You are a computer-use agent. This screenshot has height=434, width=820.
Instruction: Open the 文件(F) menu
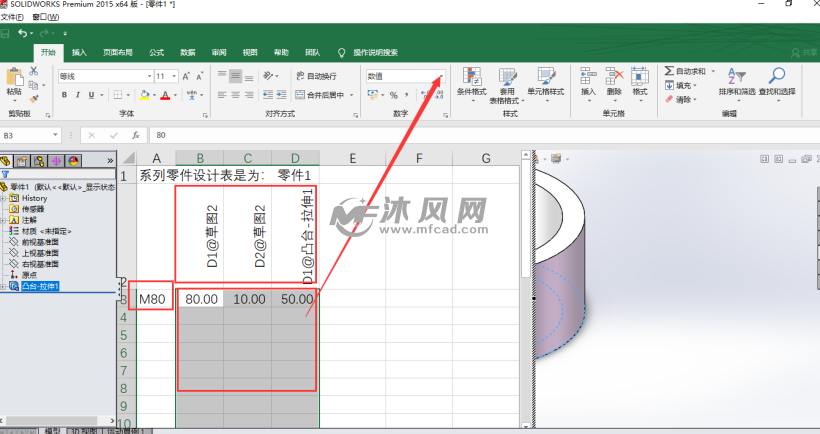[x=12, y=17]
